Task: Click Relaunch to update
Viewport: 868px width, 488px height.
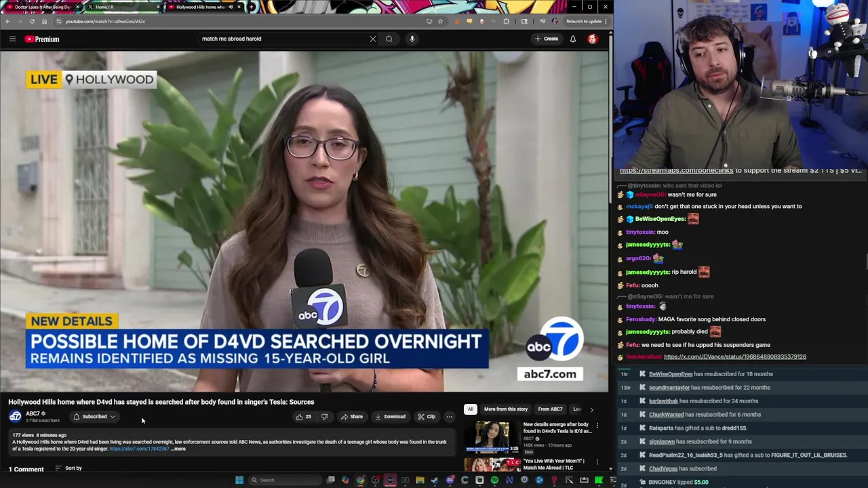Action: click(x=583, y=21)
